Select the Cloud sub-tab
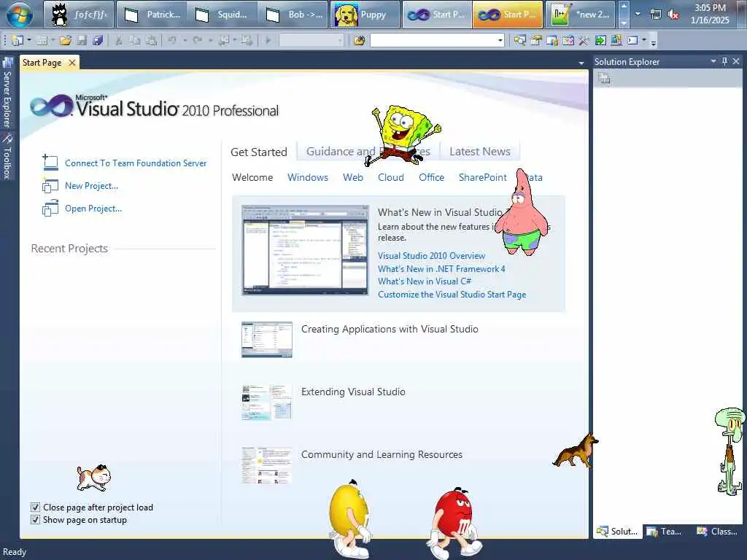This screenshot has width=747, height=560. [391, 177]
